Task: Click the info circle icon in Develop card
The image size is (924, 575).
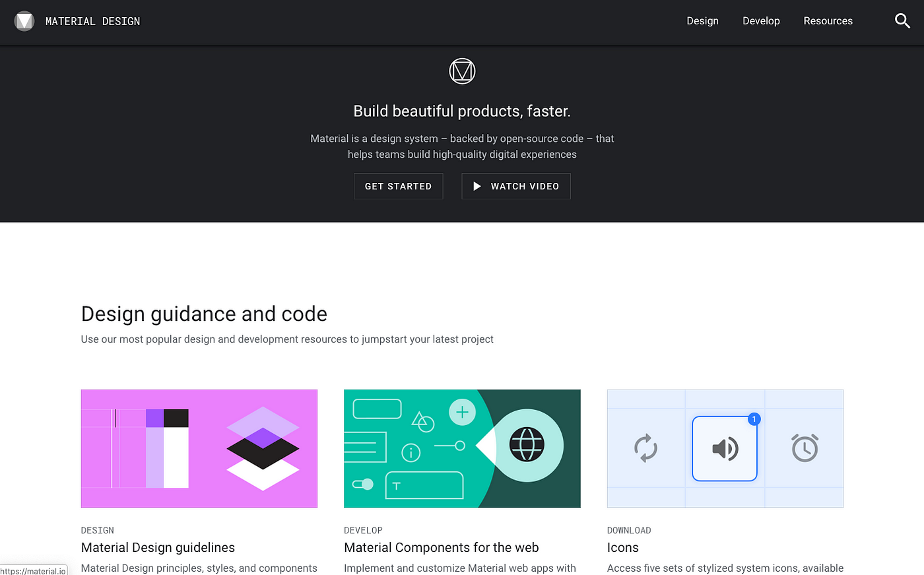Action: point(411,452)
